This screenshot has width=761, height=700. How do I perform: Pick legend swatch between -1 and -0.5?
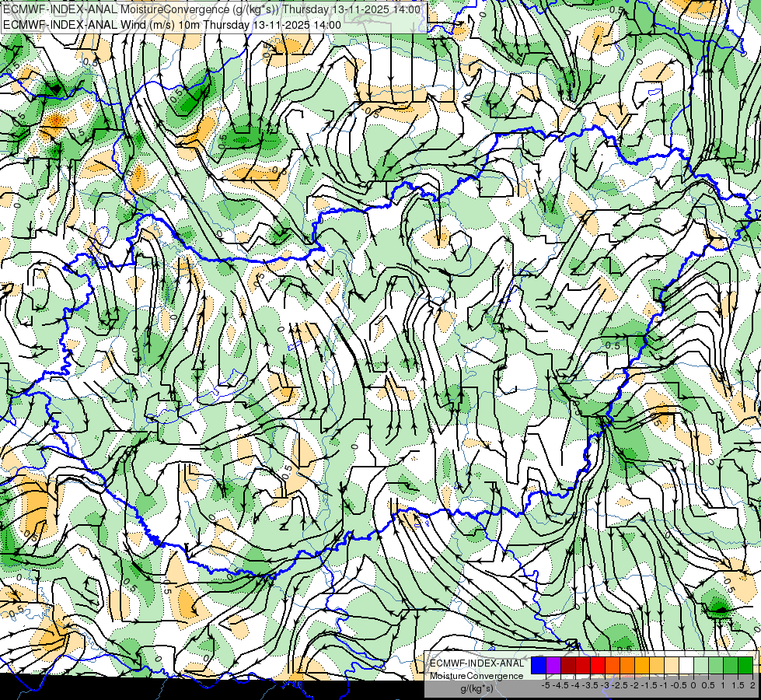(672, 666)
